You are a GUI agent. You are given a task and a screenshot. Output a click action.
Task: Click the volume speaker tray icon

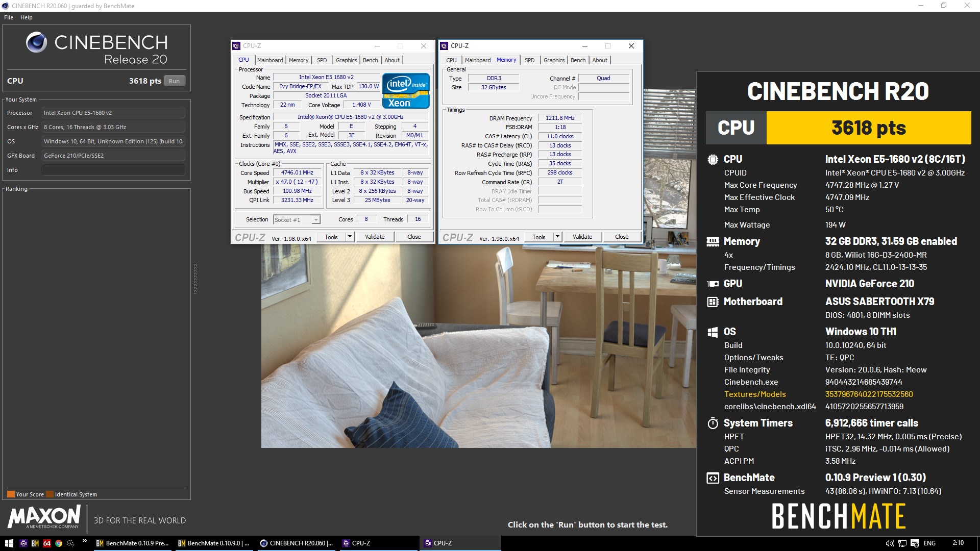[890, 543]
